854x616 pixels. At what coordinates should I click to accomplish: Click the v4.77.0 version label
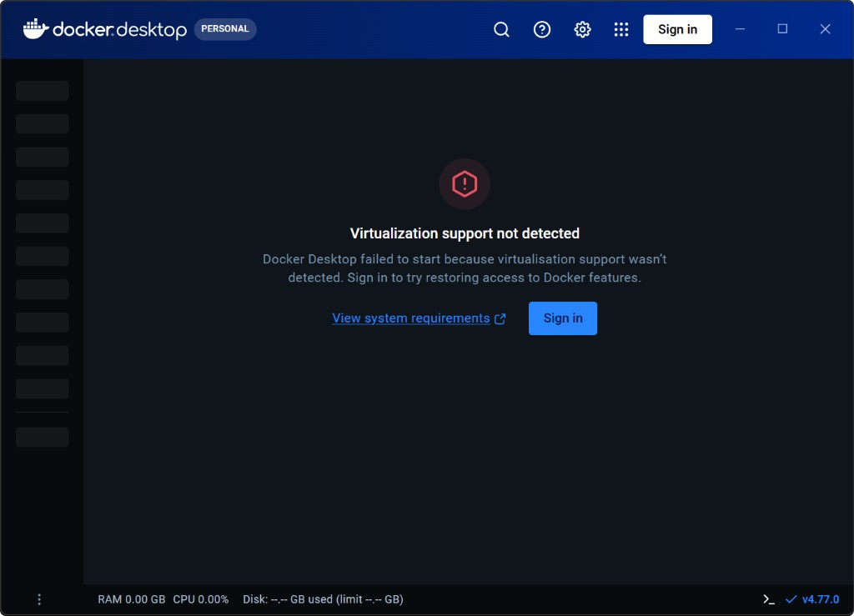coord(821,599)
